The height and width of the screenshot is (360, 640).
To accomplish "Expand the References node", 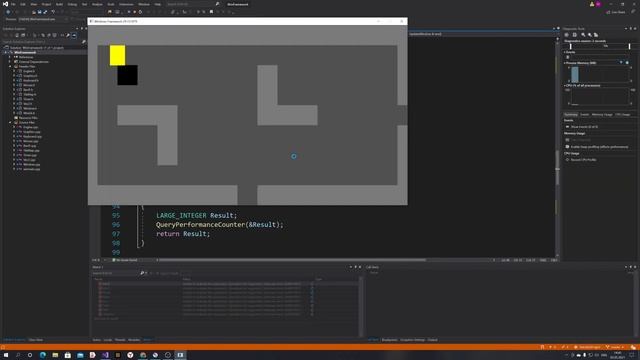I will (10, 57).
